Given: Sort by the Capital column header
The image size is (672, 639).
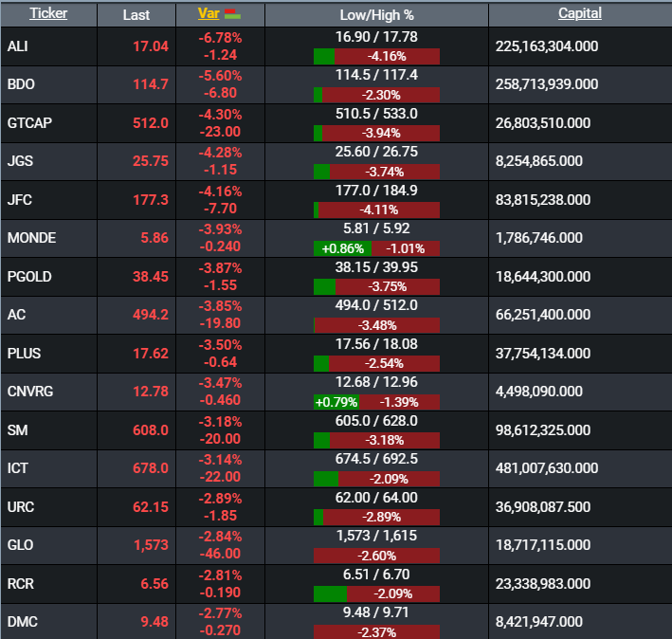Looking at the screenshot, I should 580,13.
